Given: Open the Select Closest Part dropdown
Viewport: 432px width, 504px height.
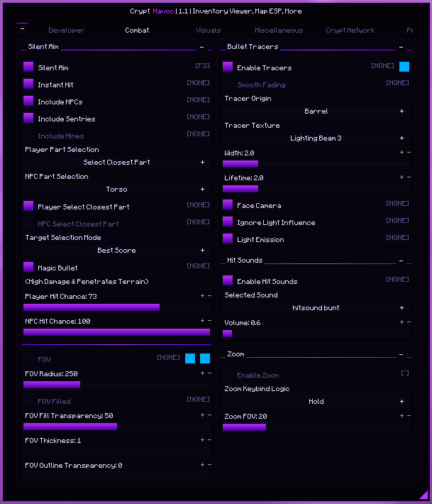Looking at the screenshot, I should click(x=116, y=163).
